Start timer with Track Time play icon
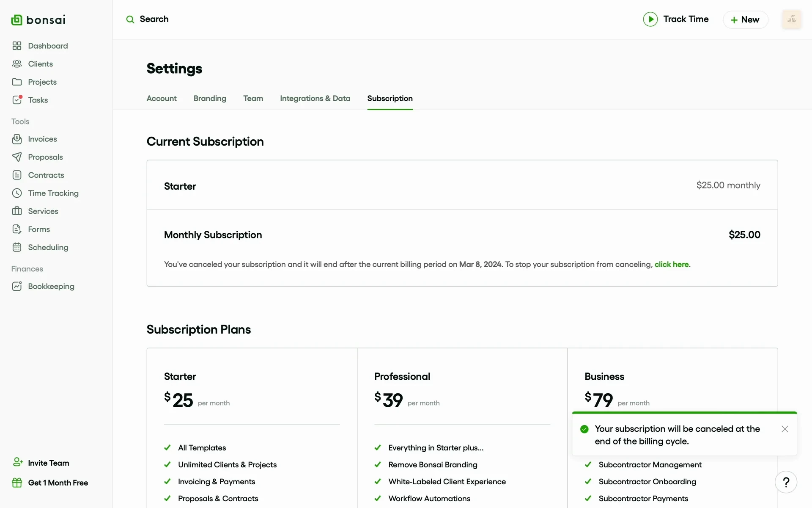 click(650, 19)
